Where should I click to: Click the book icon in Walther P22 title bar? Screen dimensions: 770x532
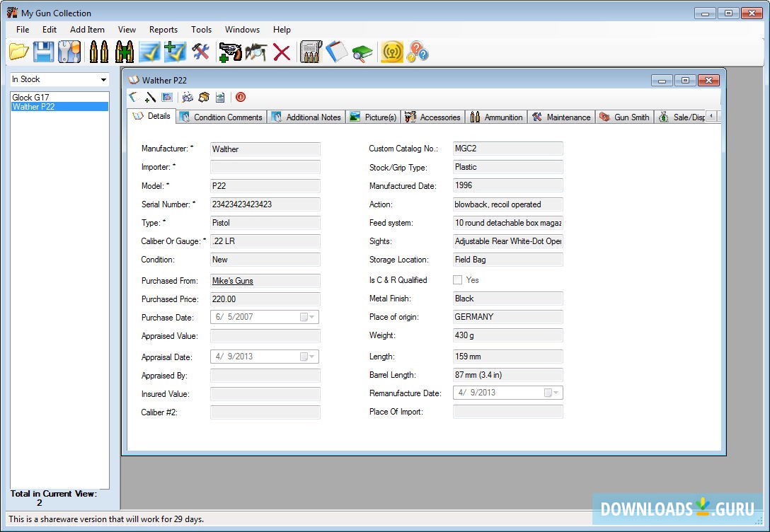coord(134,79)
